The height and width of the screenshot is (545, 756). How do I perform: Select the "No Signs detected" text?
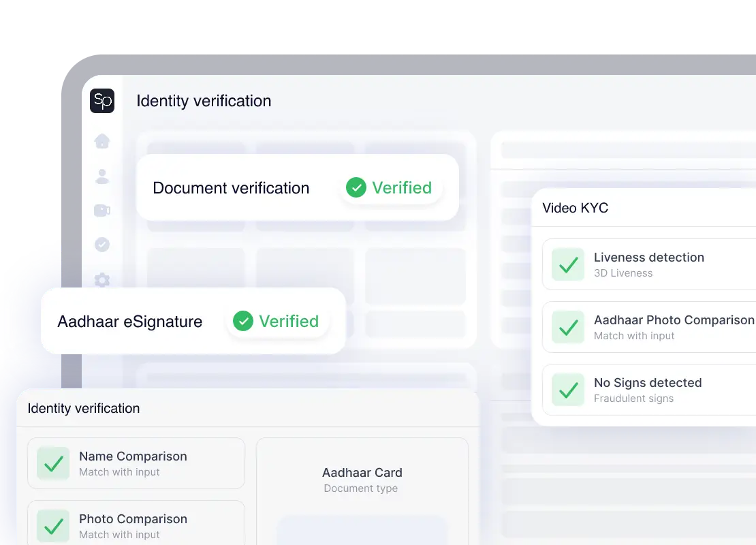[648, 383]
